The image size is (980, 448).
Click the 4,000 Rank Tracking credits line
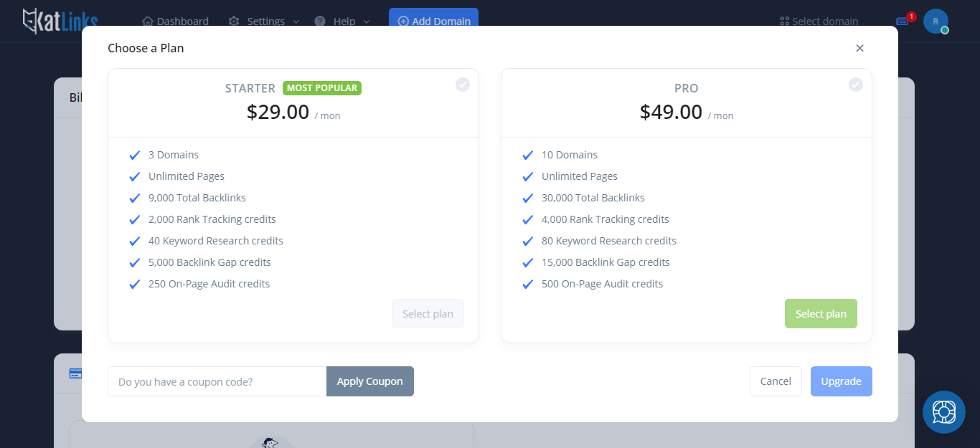tap(606, 219)
